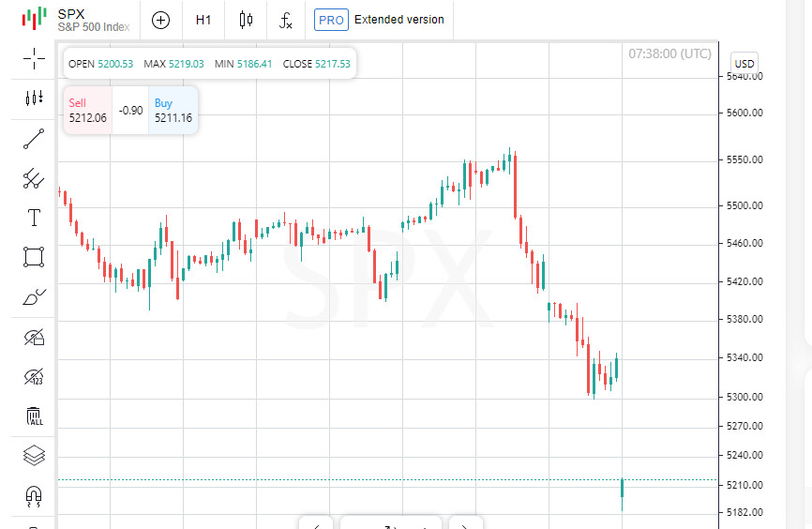Open the PRO Extended version link
812x529 pixels.
pyautogui.click(x=380, y=20)
